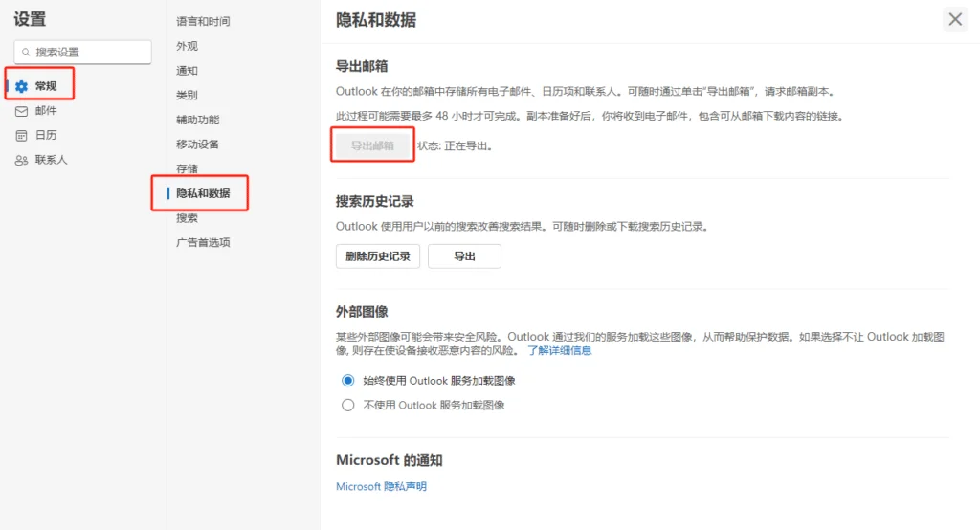Open the 了解详细信息 link
980x530 pixels.
point(559,351)
